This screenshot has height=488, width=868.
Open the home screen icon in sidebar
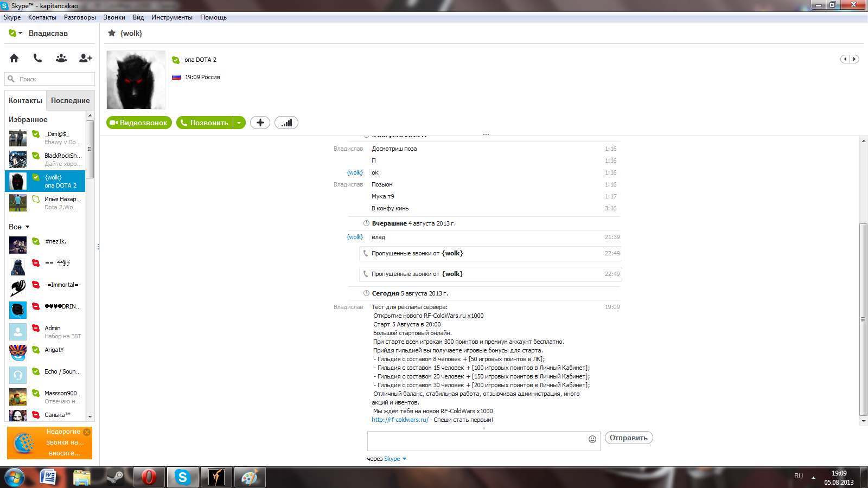[x=14, y=58]
